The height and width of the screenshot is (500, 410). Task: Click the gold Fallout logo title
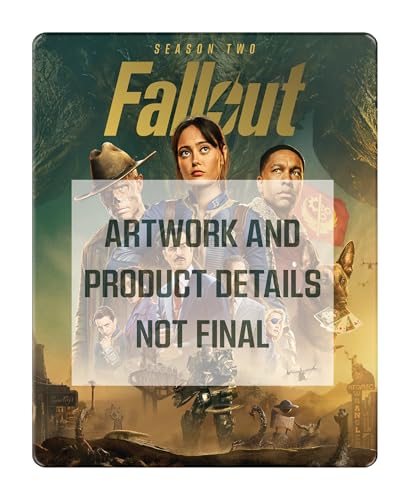click(204, 98)
